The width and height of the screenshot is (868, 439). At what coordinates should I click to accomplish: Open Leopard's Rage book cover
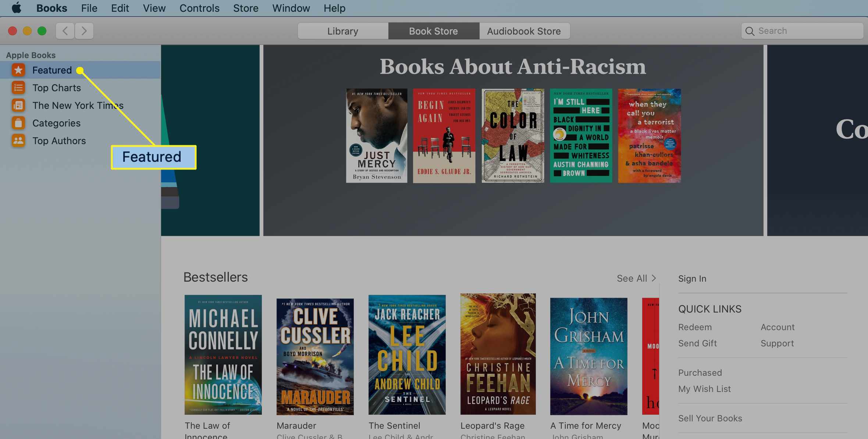click(498, 354)
